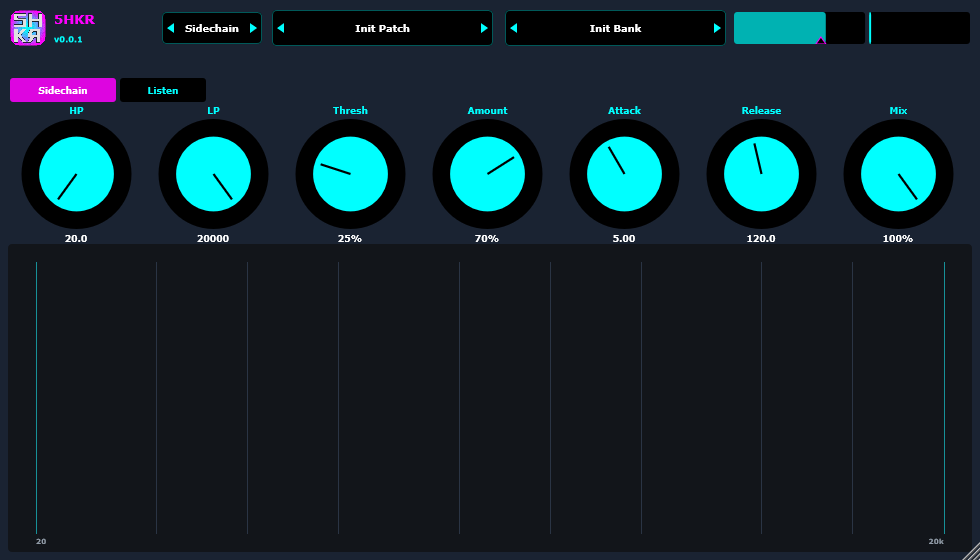Click the HP filter knob
This screenshot has height=560, width=980.
coord(76,174)
